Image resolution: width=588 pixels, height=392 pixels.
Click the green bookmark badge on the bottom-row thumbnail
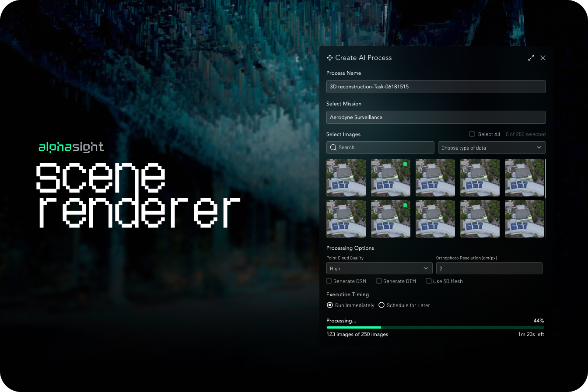[x=405, y=205]
